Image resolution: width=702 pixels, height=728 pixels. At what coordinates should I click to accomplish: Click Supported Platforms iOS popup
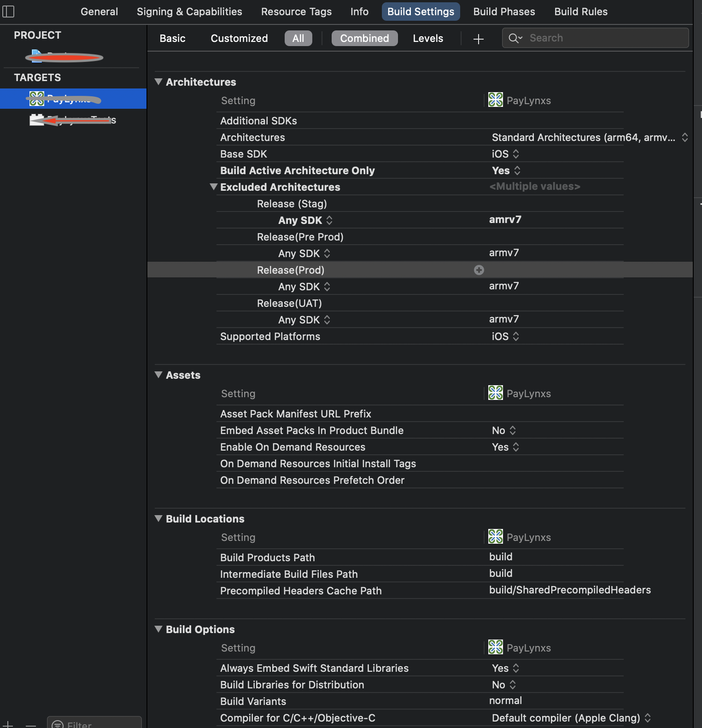pos(505,336)
